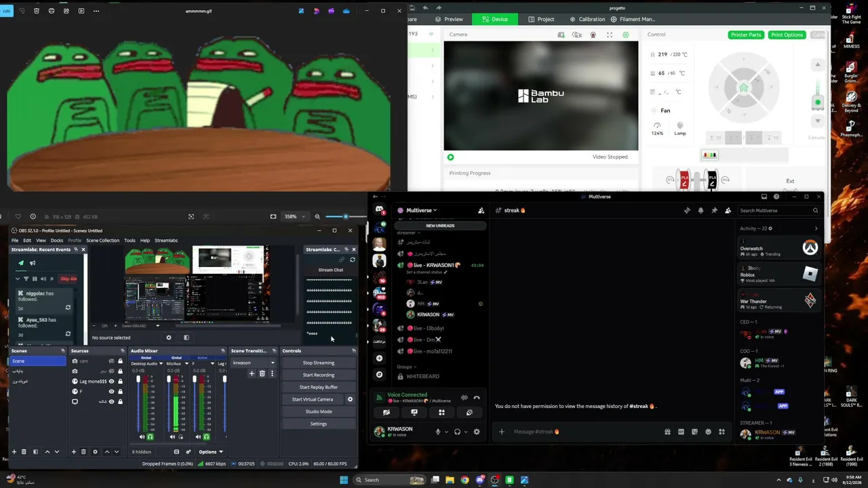Open Discord user settings gear

[477, 432]
